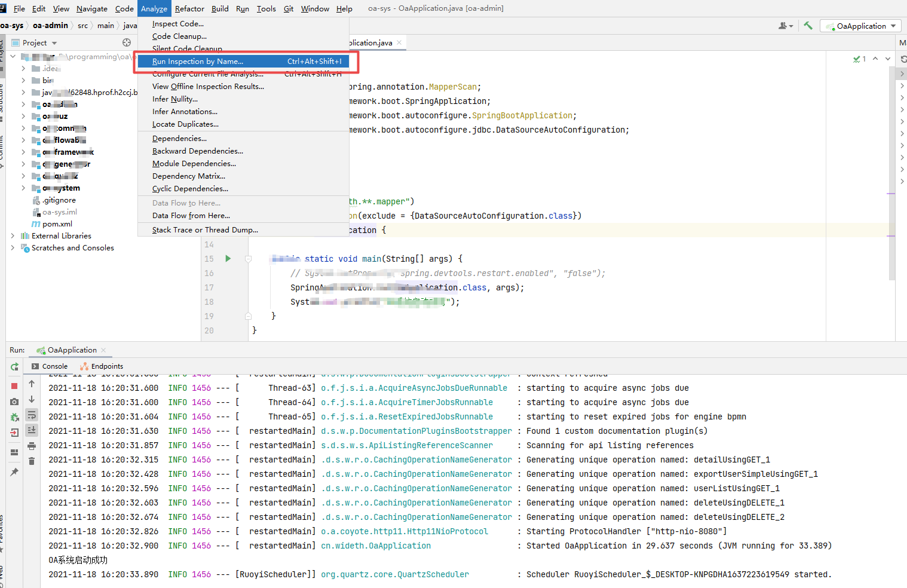Screen dimensions: 907x588
Task: Click the cn.wideth.OaApplication link in console
Action: click(x=376, y=546)
